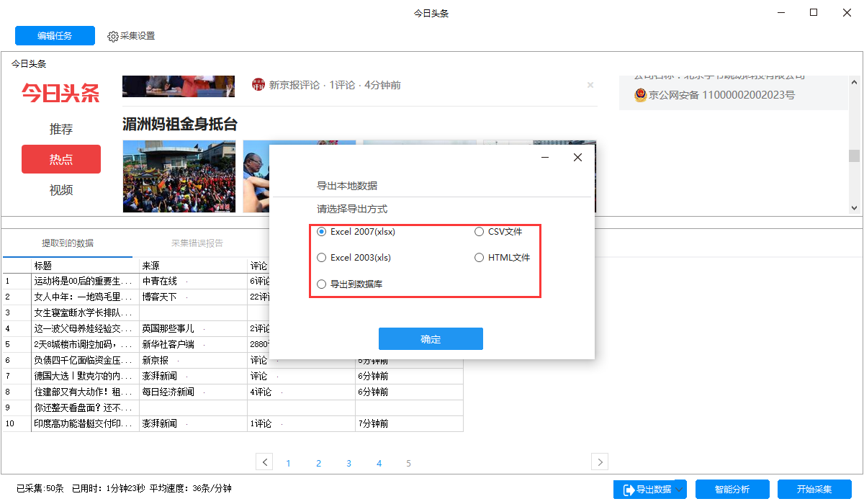864x504 pixels.
Task: Choose the CSV文件 export option
Action: [498, 232]
